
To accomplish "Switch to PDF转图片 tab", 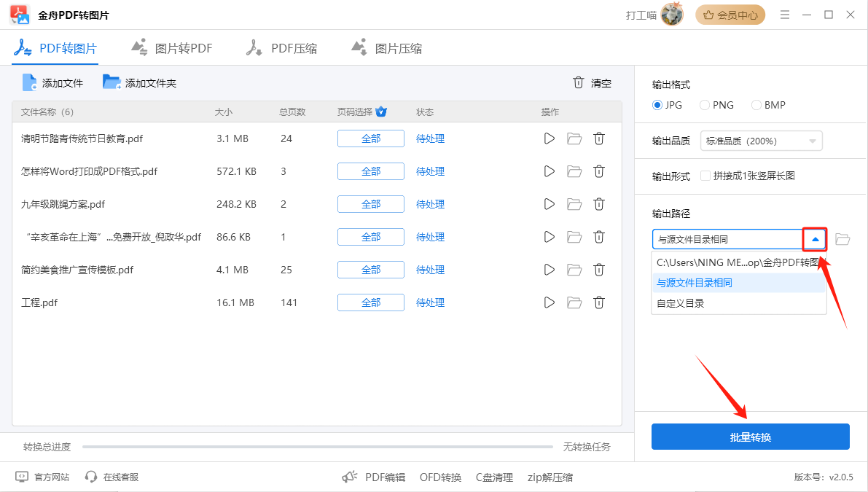I will coord(55,48).
